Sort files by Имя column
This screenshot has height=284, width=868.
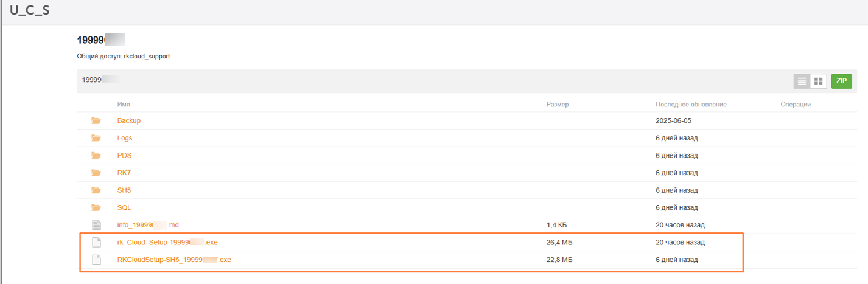click(124, 105)
